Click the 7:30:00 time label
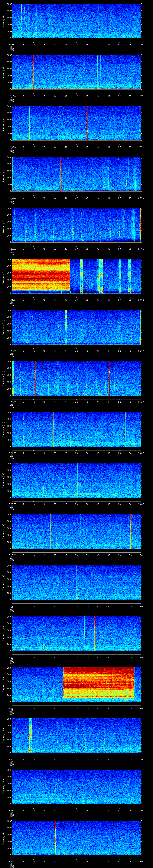 [12, 759]
